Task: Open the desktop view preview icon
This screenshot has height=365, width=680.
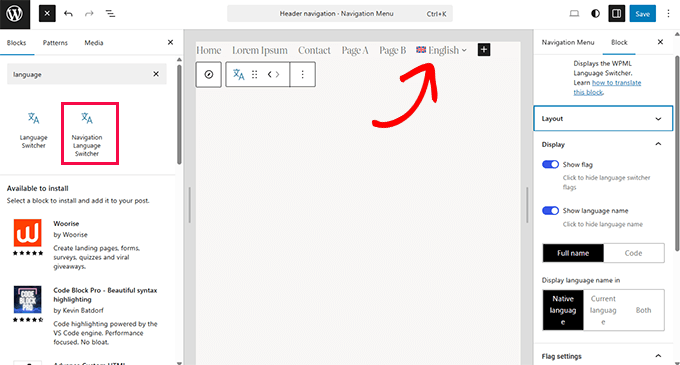Action: (574, 14)
